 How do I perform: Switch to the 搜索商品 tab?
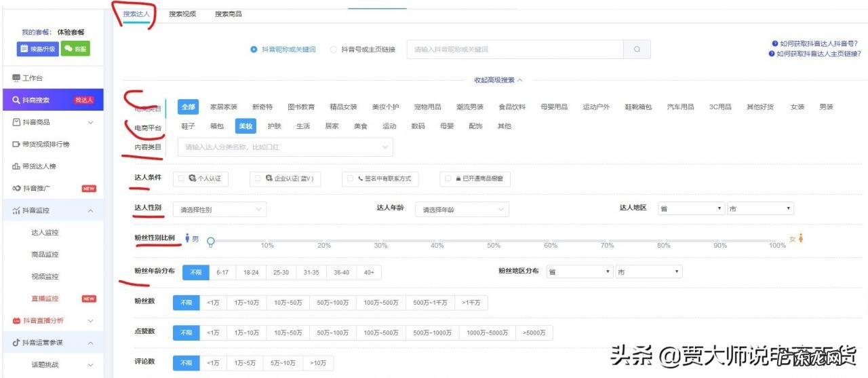[x=229, y=14]
